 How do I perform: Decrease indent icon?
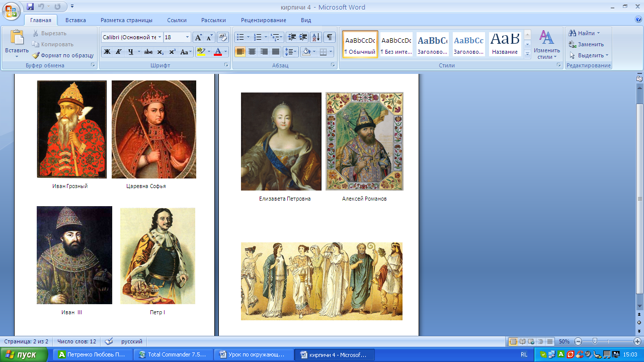tap(291, 37)
